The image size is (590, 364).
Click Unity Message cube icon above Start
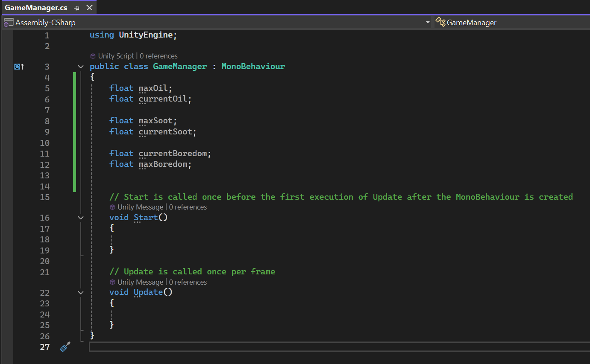[113, 207]
